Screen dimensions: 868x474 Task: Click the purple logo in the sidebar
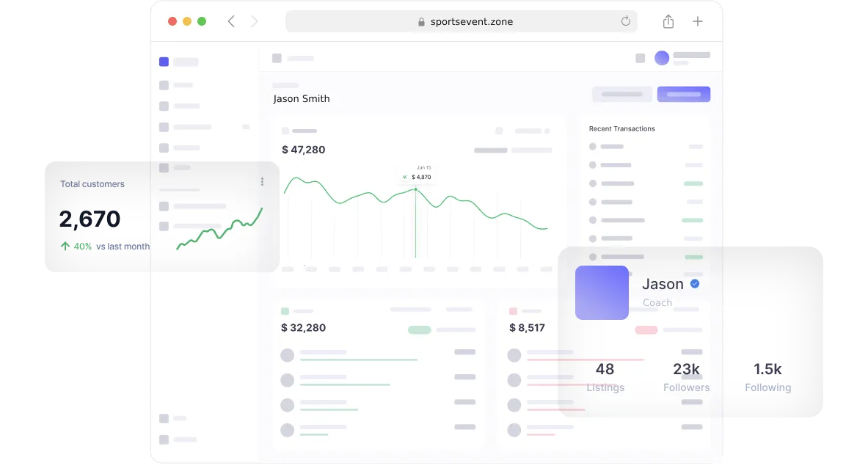pyautogui.click(x=164, y=62)
